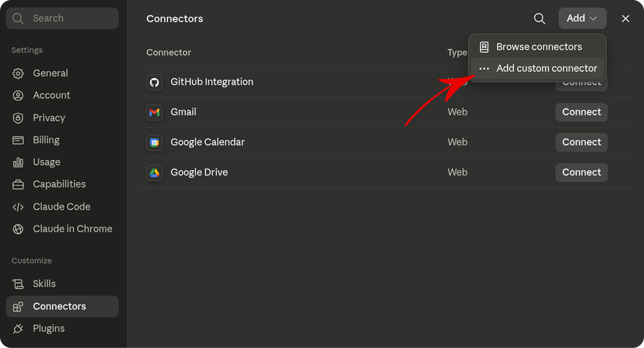Click the Settings section label
This screenshot has width=644, height=348.
(x=27, y=50)
